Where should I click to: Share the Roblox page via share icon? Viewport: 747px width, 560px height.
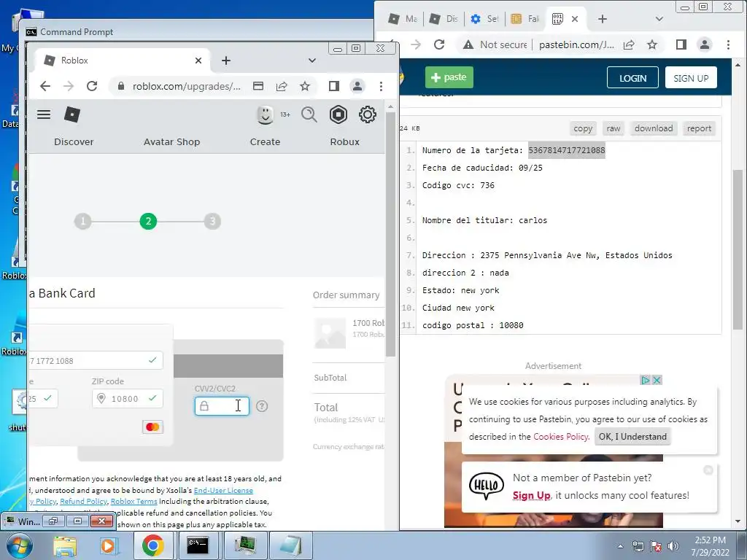tap(282, 86)
